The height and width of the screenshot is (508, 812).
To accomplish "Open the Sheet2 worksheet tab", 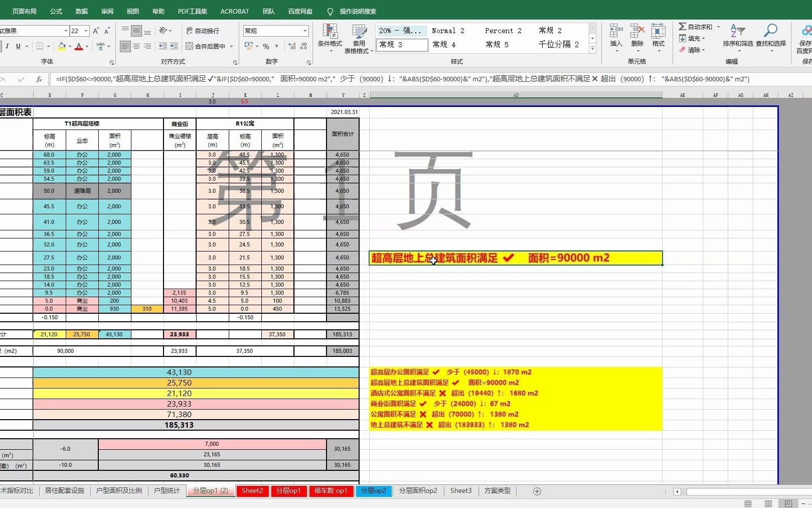I will (252, 491).
